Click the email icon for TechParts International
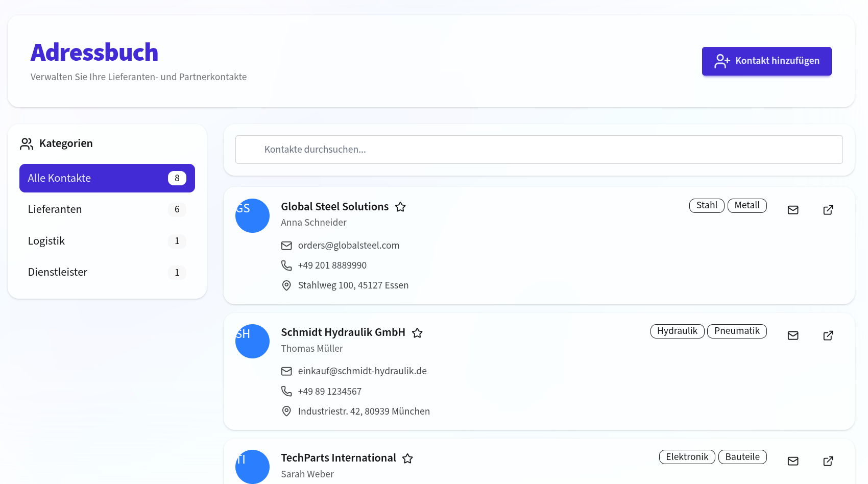Image resolution: width=868 pixels, height=484 pixels. point(792,461)
